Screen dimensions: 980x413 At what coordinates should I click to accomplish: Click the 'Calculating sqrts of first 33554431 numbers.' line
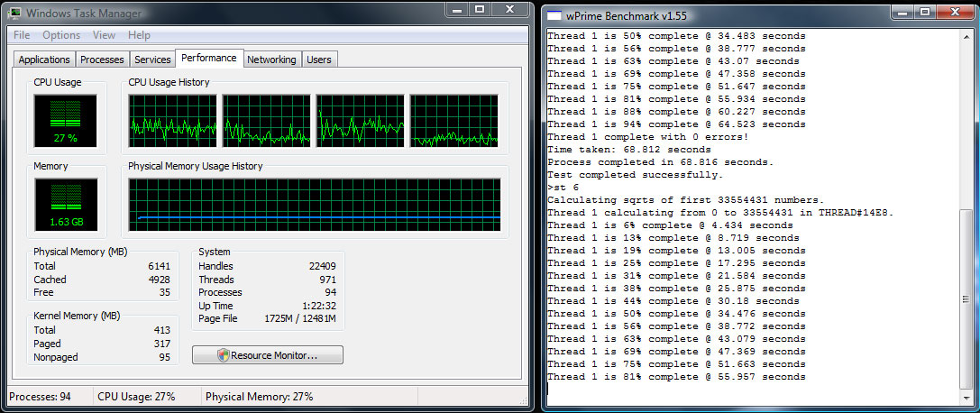tap(685, 200)
